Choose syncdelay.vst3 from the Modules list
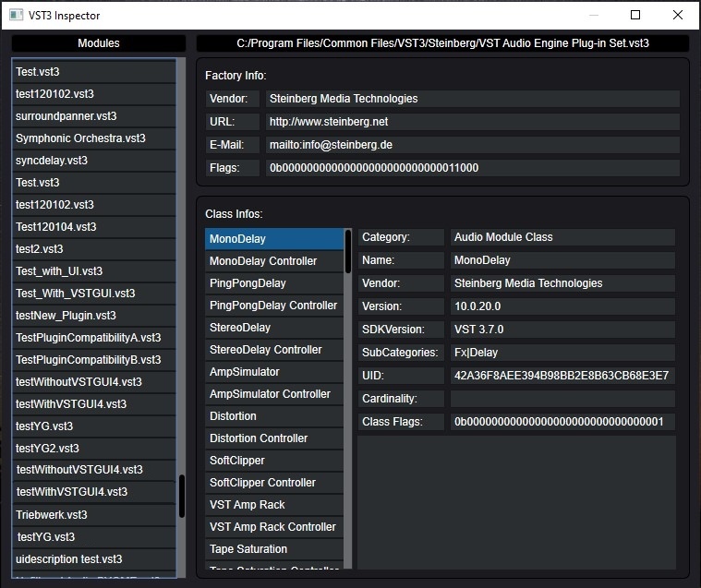This screenshot has width=701, height=588. coord(94,161)
